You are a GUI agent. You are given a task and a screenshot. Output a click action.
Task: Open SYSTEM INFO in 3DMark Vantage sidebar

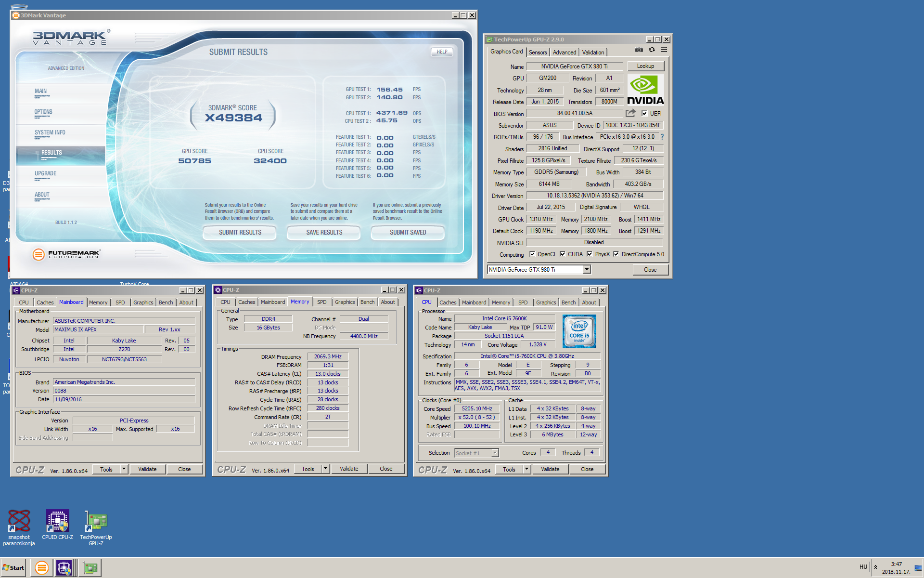(61, 135)
